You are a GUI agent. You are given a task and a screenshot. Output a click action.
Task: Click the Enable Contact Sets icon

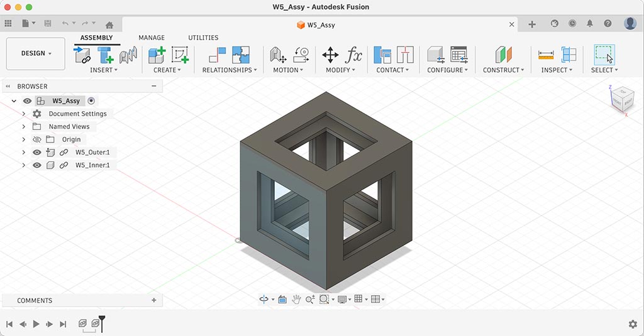tap(382, 55)
